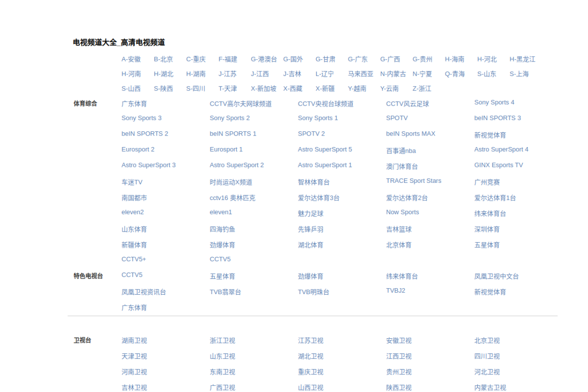Open 马来西亚 region channels

coord(361,74)
